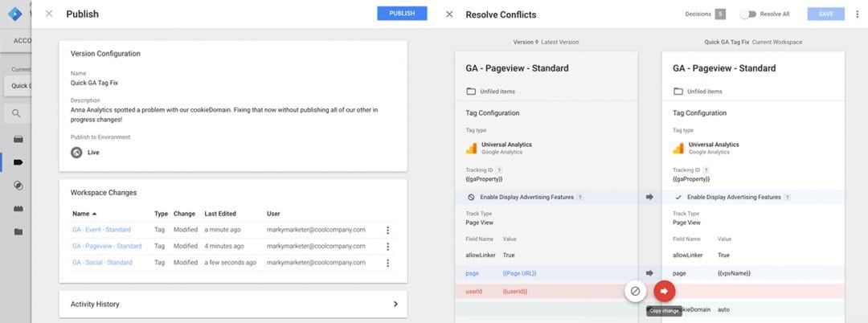Screen dimensions: 868x323
Task: Open the GA - Pageview - Standard link
Action: coord(107,246)
